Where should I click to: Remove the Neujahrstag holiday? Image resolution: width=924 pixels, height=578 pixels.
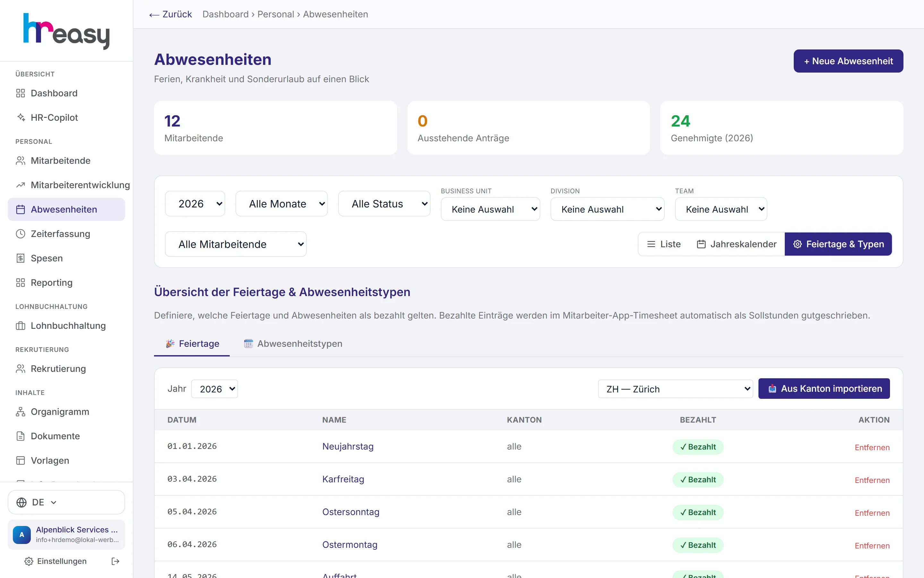coord(872,447)
